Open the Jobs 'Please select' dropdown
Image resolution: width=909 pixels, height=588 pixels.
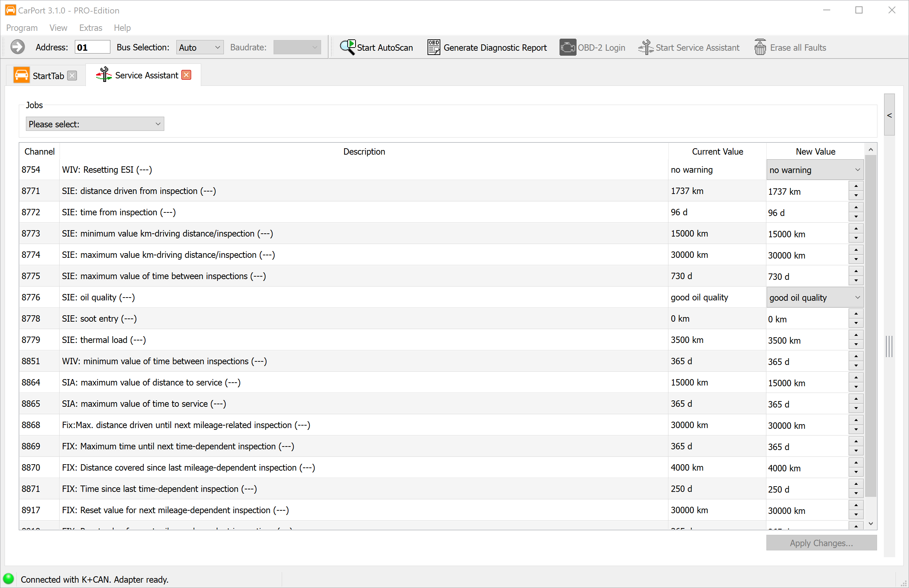pos(95,124)
